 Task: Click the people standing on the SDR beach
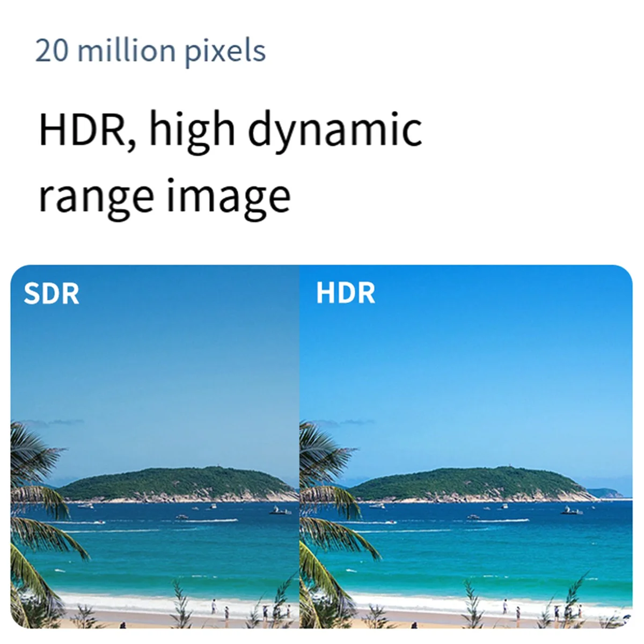coord(220,609)
